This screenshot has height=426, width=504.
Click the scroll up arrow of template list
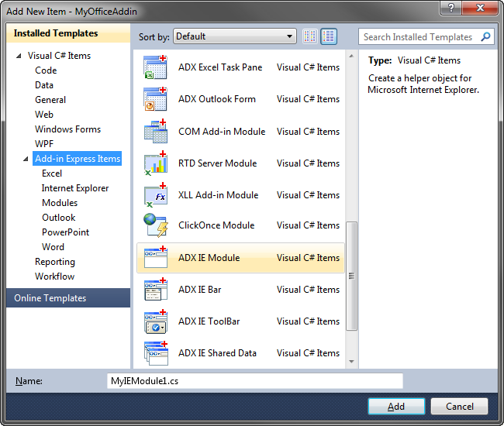352,56
